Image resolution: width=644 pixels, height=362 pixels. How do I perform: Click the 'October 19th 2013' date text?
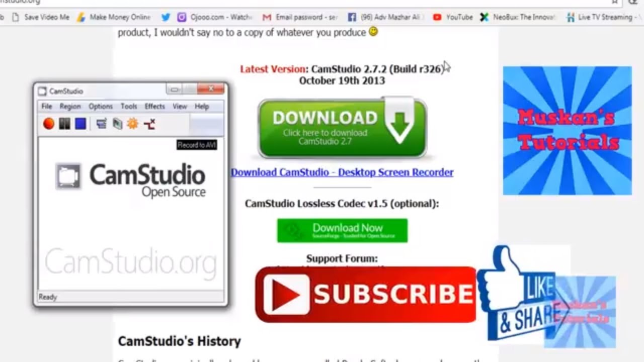pos(342,80)
